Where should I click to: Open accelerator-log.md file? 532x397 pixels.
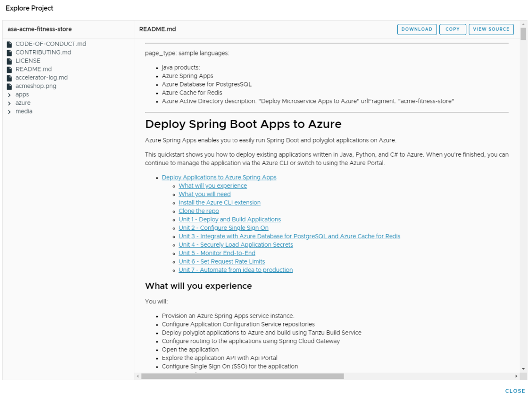[42, 78]
